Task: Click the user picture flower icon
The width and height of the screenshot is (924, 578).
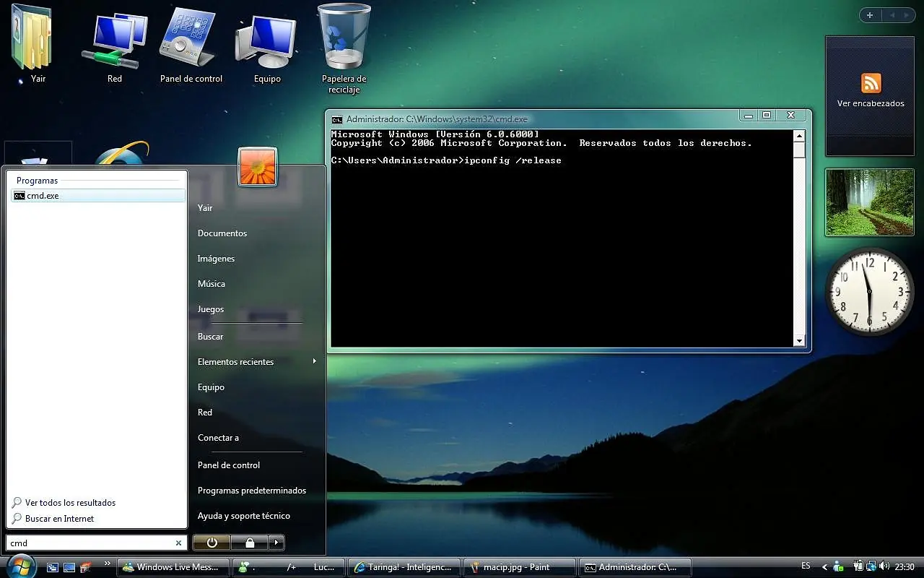Action: pyautogui.click(x=258, y=166)
